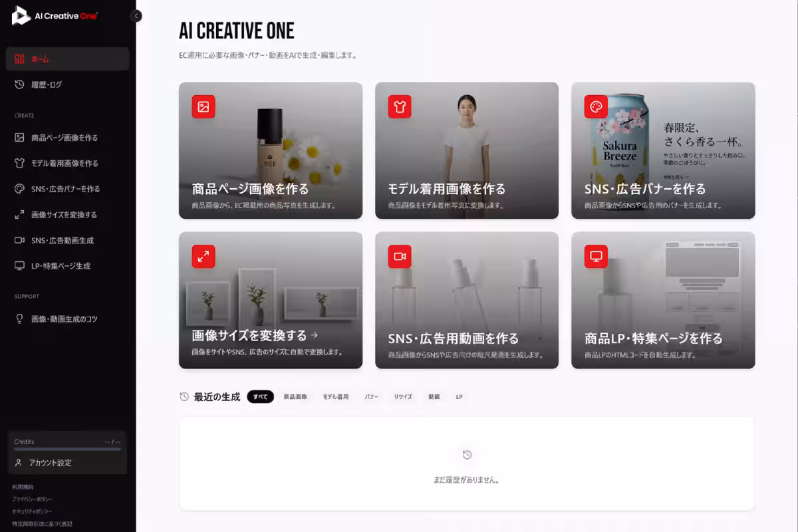Viewport: 798px width, 532px height.
Task: Click the home grid icon in sidebar
Action: [x=19, y=59]
